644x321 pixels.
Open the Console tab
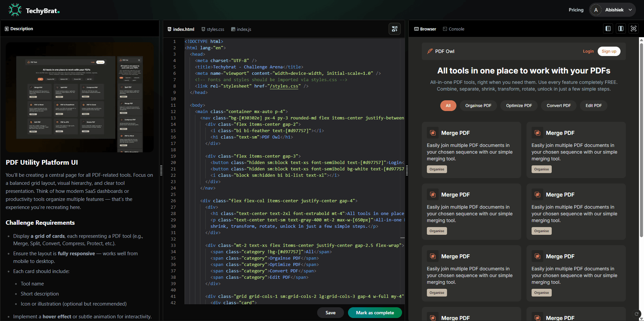[x=454, y=29]
